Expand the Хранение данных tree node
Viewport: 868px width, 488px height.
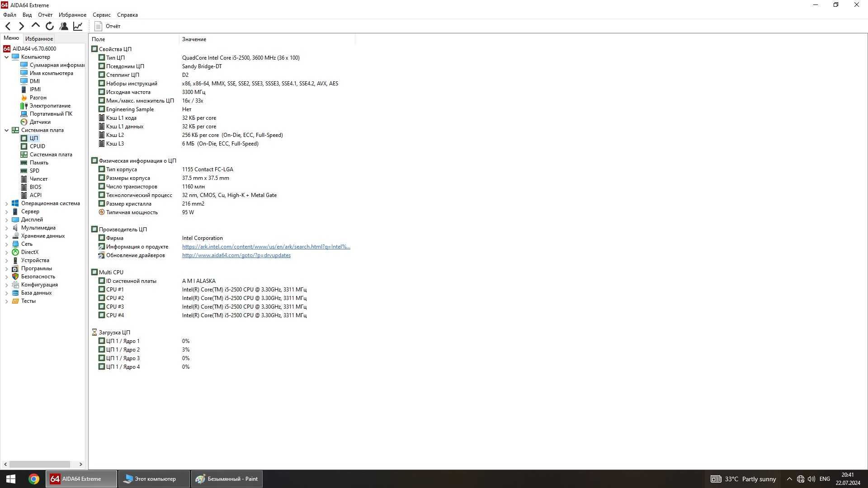click(x=6, y=236)
